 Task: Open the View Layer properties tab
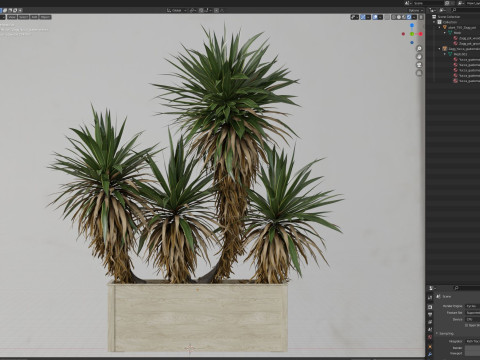[x=430, y=322]
